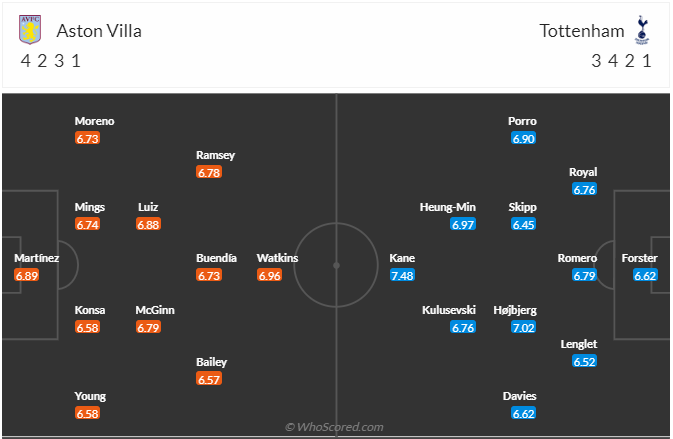The height and width of the screenshot is (439, 673).
Task: Click player name Lenglet
Action: pyautogui.click(x=579, y=345)
